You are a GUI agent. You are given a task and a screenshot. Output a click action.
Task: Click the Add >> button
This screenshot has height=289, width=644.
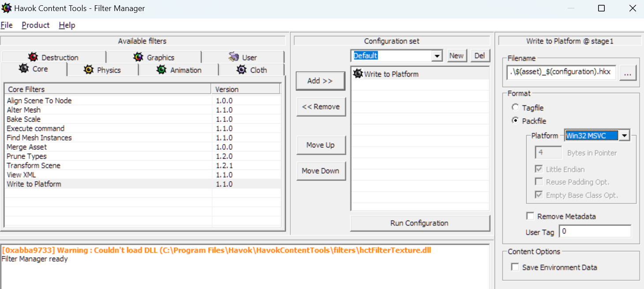click(320, 81)
